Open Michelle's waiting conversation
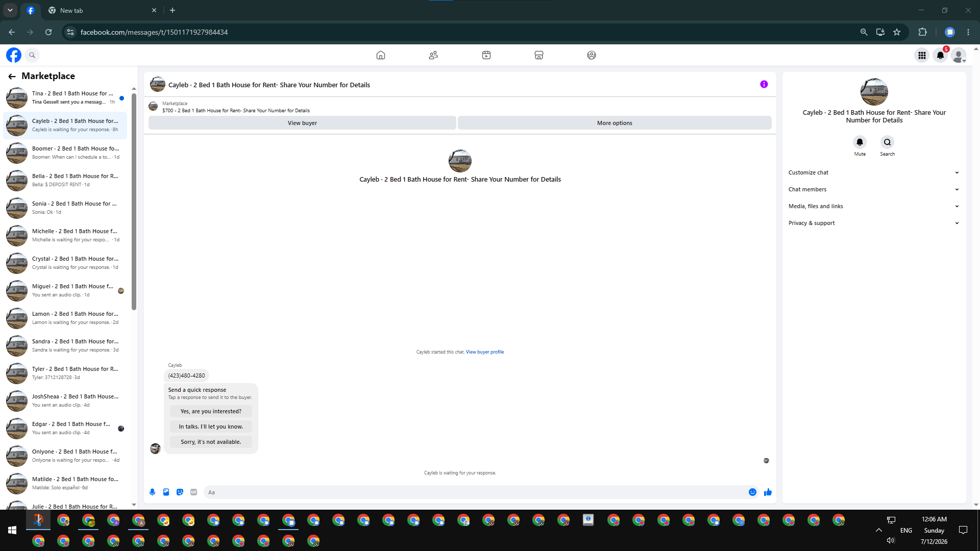 [x=65, y=235]
